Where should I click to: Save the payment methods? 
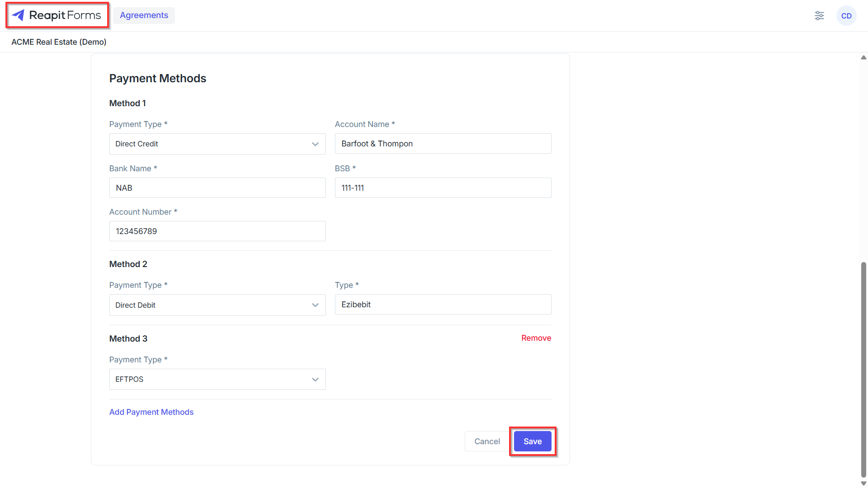(533, 441)
